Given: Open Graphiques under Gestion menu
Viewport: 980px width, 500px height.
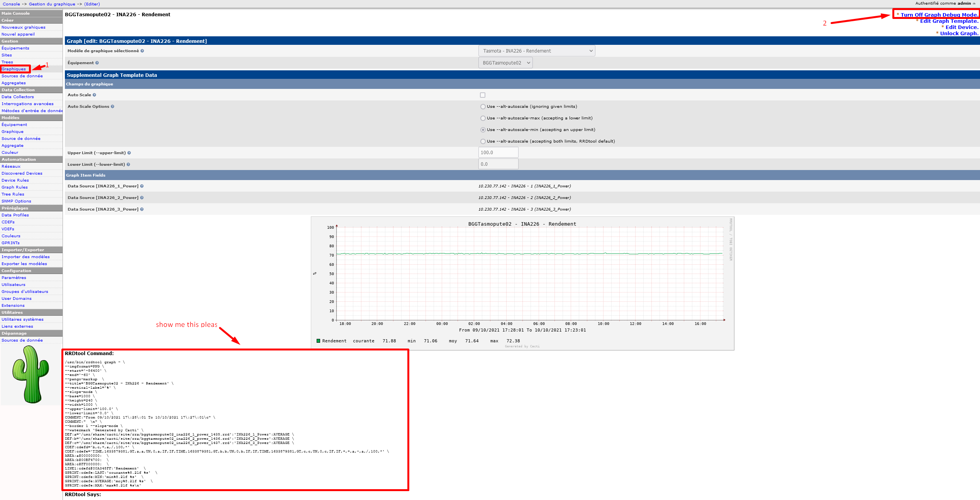Looking at the screenshot, I should (14, 69).
